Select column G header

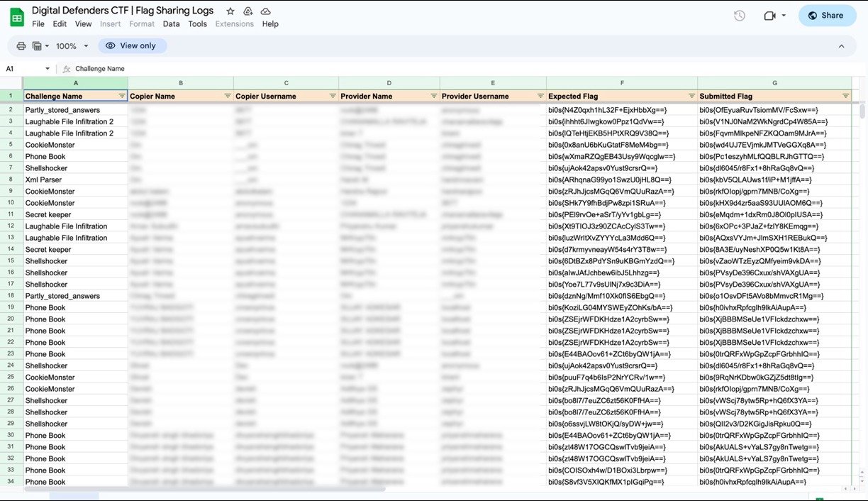pyautogui.click(x=774, y=83)
